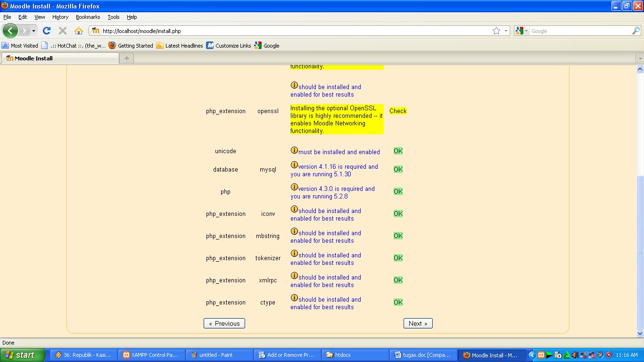Open the Customize Links bookmark
644x362 pixels.
click(229, 46)
